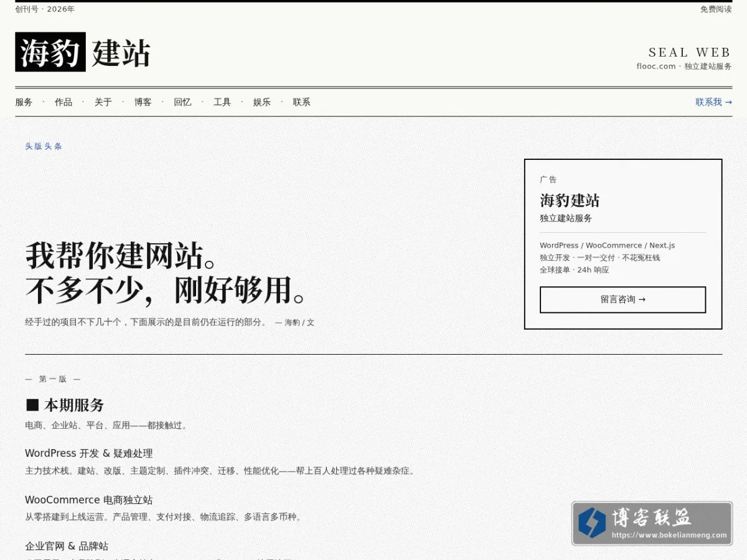Click the 从零搭建到上线运营 description paragraph
Viewport: 747px width, 560px height.
click(164, 517)
